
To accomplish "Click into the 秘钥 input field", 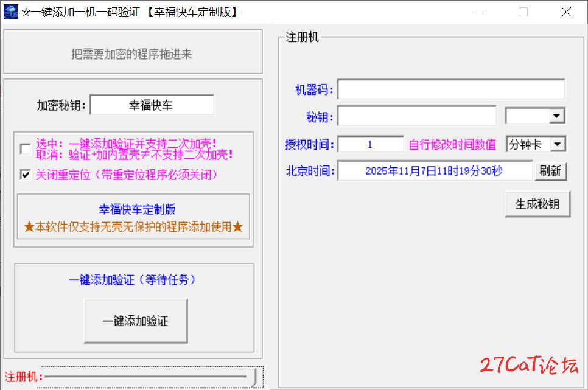I will tap(416, 116).
